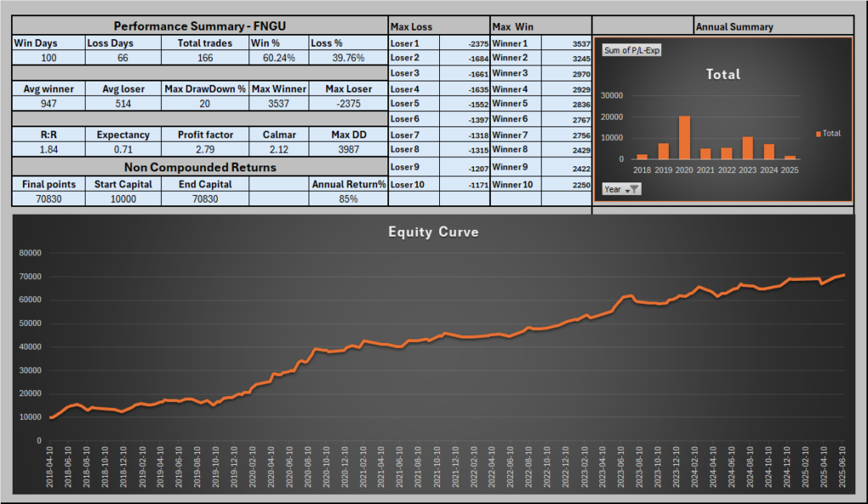Click the Expectancy value 0.71

(123, 149)
